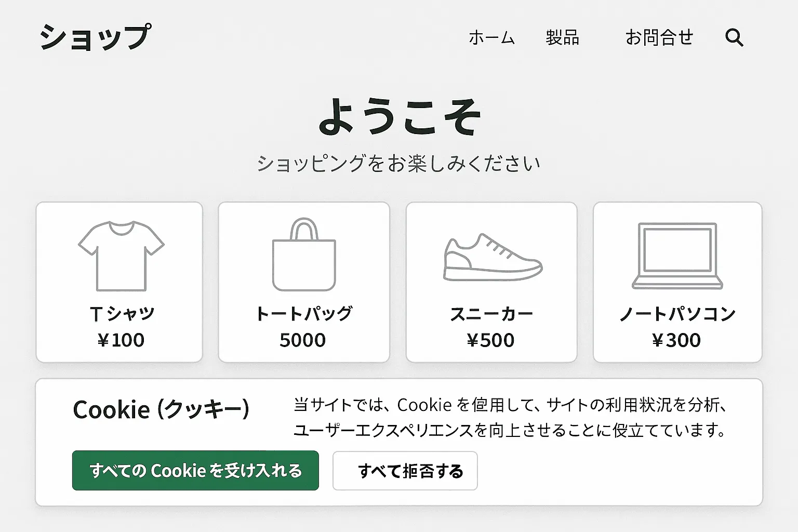Select the Tシャツ ¥100 product card
798x532 pixels.
pyautogui.click(x=118, y=282)
